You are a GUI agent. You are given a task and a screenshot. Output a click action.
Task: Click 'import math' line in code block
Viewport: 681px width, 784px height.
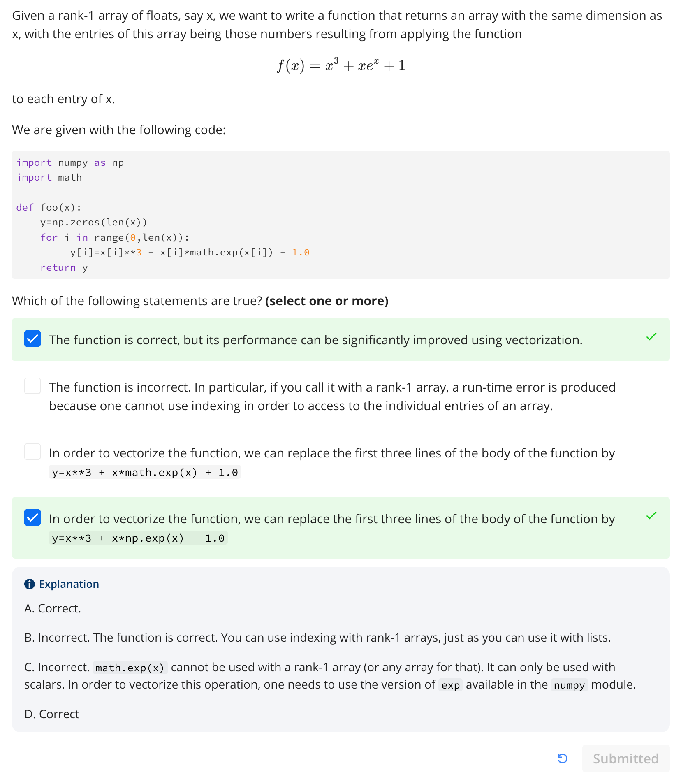click(x=49, y=177)
